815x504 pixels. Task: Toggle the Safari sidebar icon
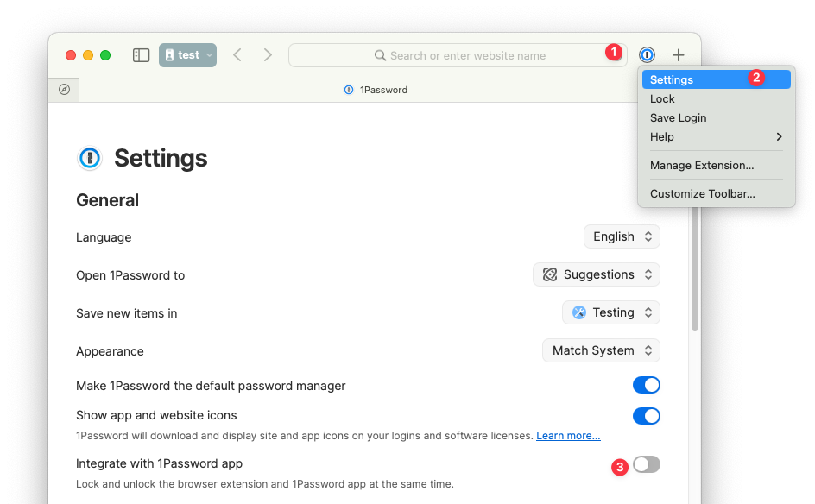coord(141,55)
